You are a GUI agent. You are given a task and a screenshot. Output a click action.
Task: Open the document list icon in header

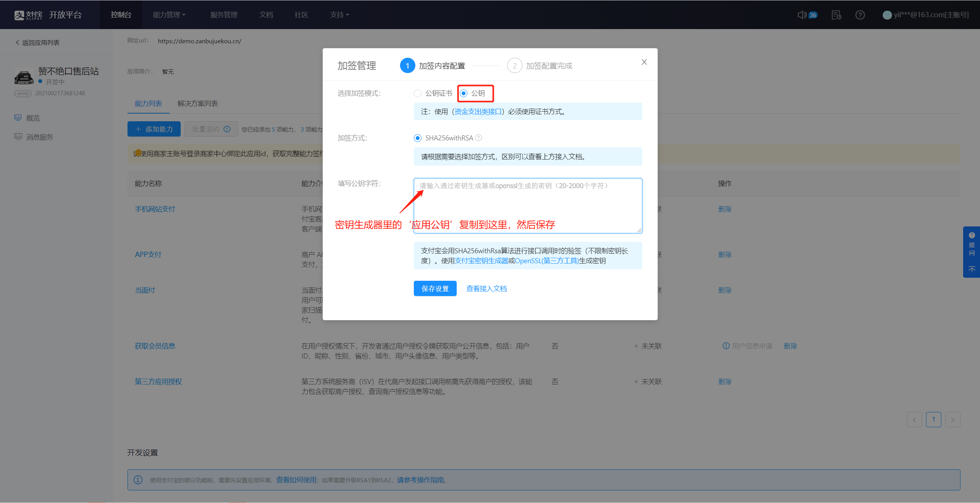pyautogui.click(x=836, y=15)
